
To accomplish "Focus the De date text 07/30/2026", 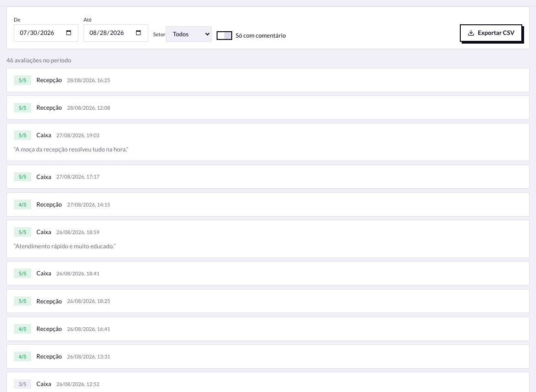I will (x=37, y=33).
